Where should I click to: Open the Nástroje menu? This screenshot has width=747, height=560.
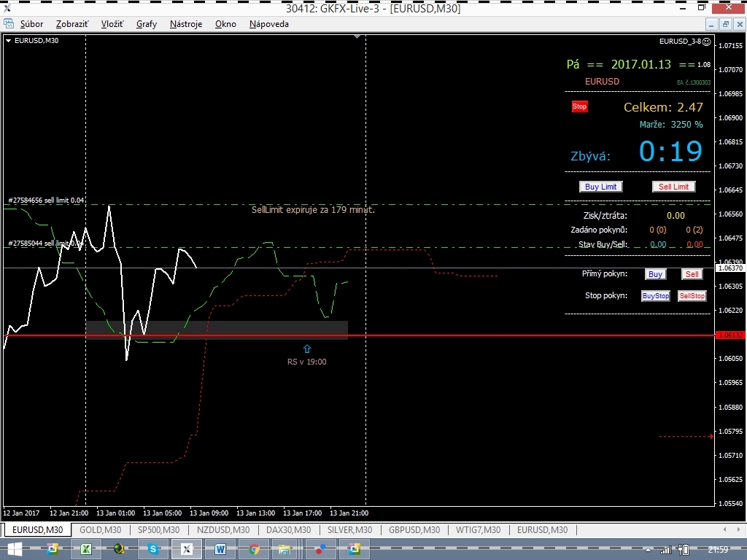coord(186,24)
